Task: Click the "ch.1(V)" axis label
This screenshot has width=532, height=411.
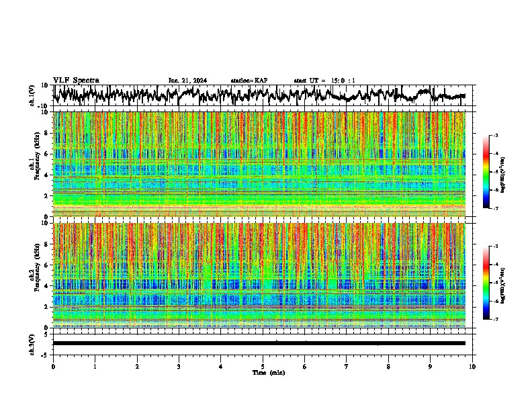Action: click(32, 95)
